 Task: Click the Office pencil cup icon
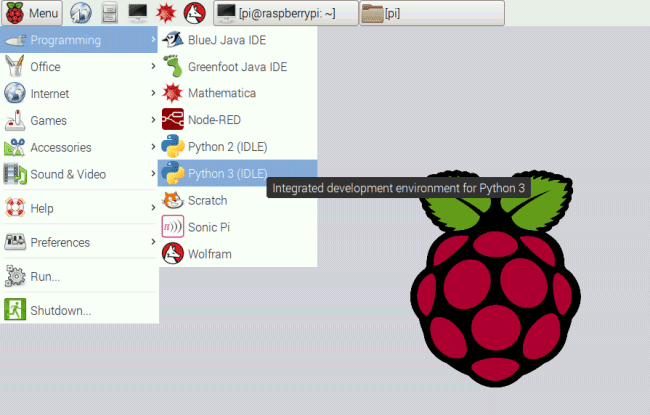click(15, 66)
